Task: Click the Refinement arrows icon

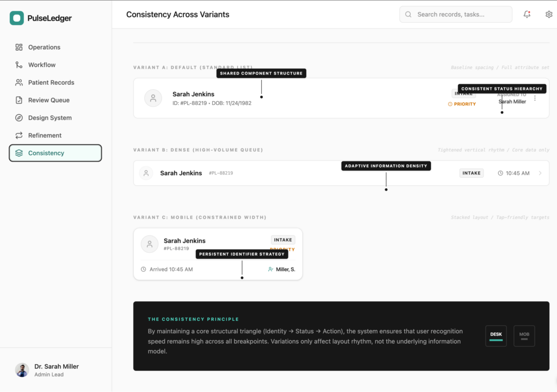Action: click(x=19, y=135)
